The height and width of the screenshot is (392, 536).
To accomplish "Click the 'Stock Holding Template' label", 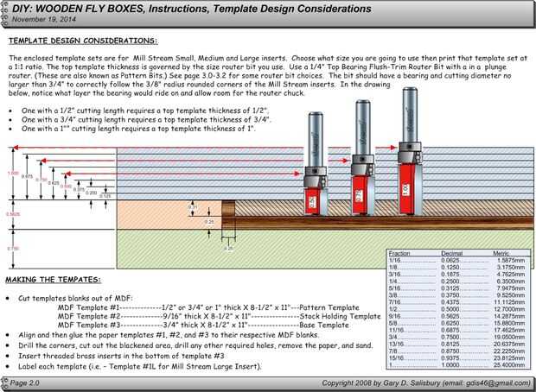I will 340,316.
